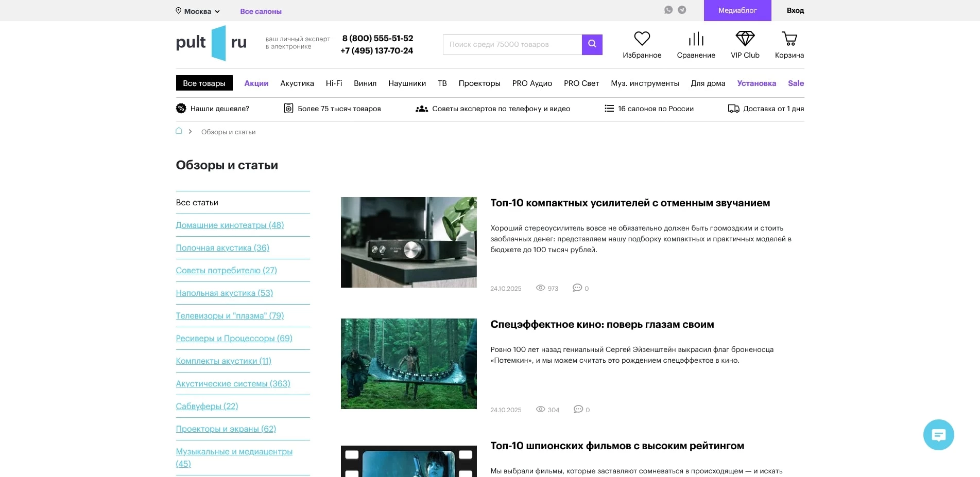The height and width of the screenshot is (477, 980).
Task: Open the Акустика menu item
Action: [297, 83]
